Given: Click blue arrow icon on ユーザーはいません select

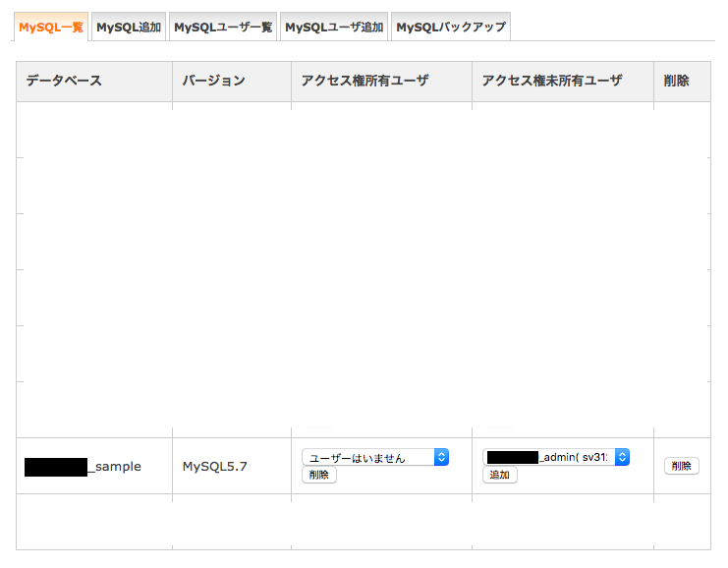Looking at the screenshot, I should (x=441, y=457).
